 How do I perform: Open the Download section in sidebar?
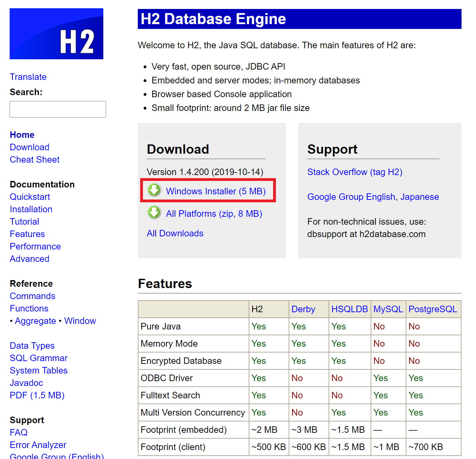[29, 147]
